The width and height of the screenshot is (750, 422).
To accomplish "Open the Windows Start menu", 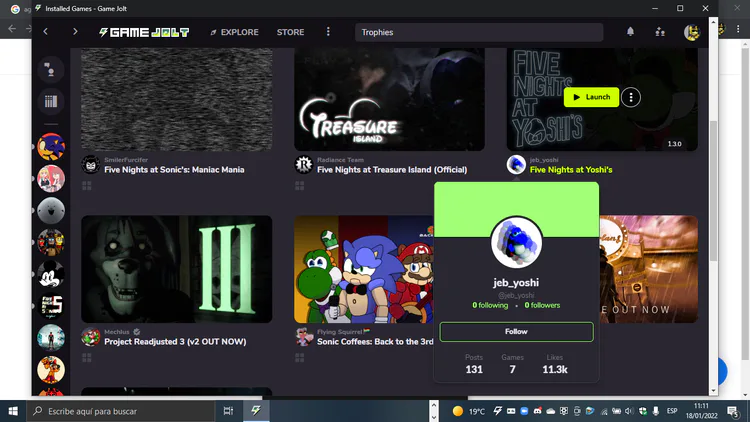I will pyautogui.click(x=13, y=411).
